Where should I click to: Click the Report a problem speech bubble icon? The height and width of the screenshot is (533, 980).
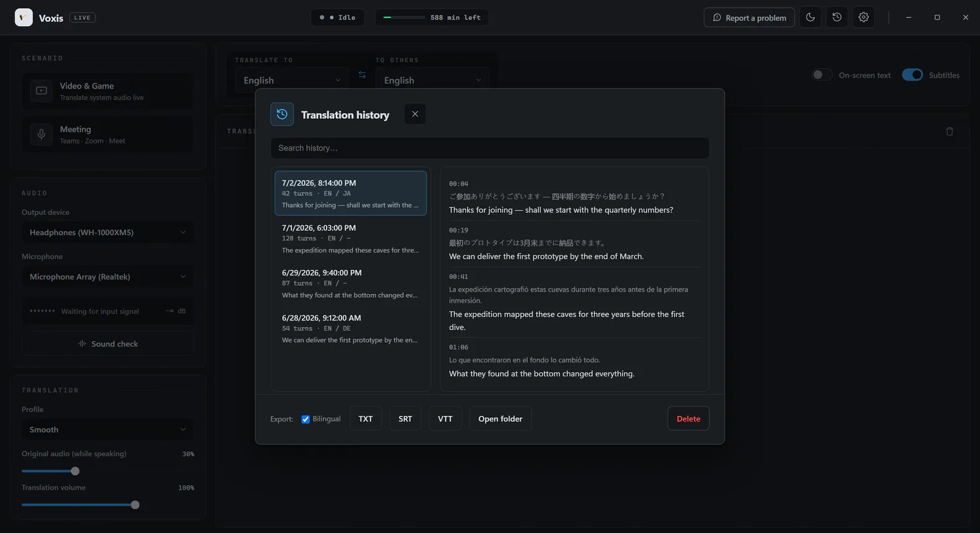[x=717, y=17]
